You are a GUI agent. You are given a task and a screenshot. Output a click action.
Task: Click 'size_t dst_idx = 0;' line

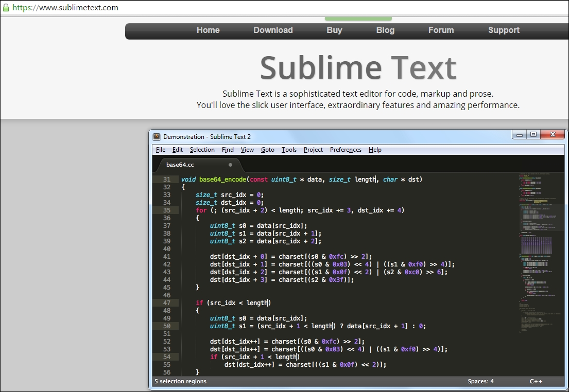tap(230, 203)
